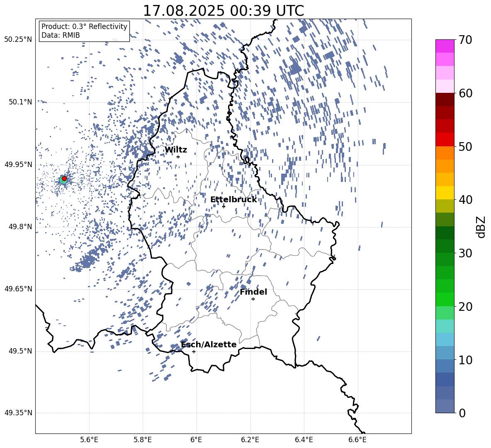Click the colorbar tick label 30
The image size is (491, 448).
[x=465, y=253]
